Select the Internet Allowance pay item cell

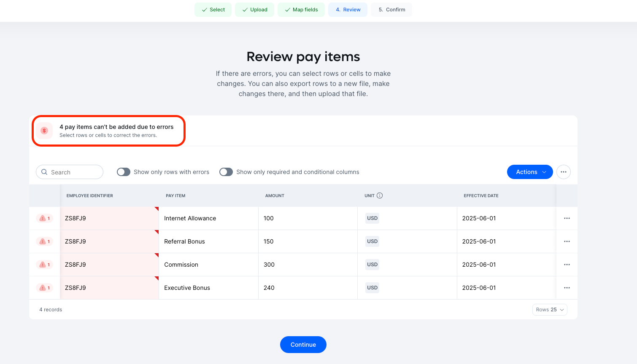point(208,218)
